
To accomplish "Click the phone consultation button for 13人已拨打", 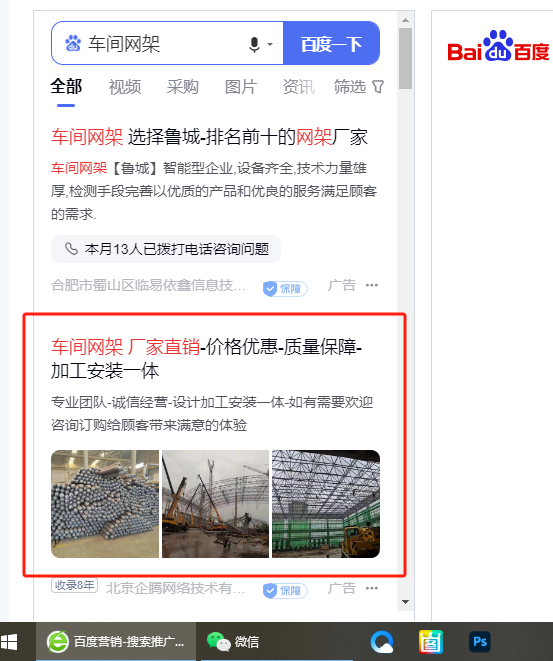I will (x=166, y=249).
